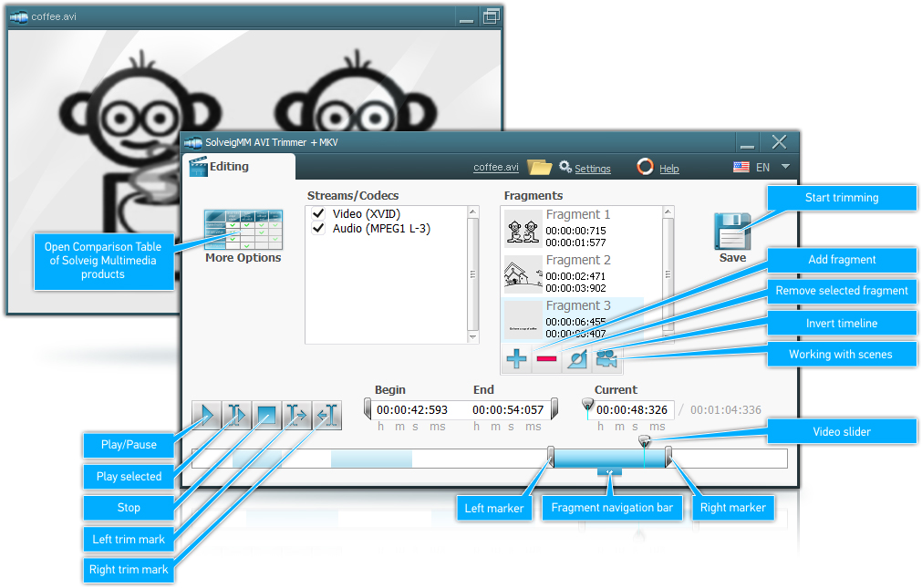Click the fragment navigation bar handle
The width and height of the screenshot is (922, 588).
pyautogui.click(x=610, y=471)
